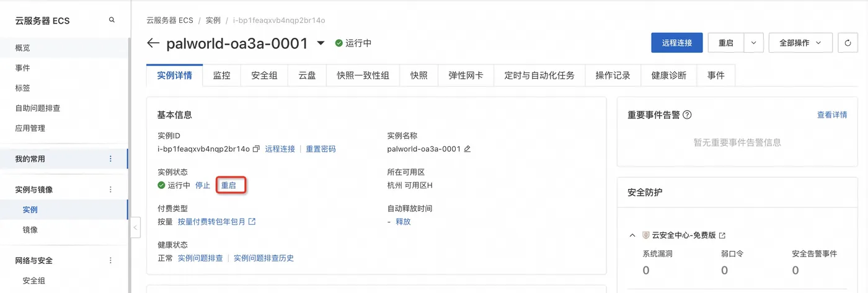
Task: Copy the instance ID using the copy icon
Action: [256, 149]
